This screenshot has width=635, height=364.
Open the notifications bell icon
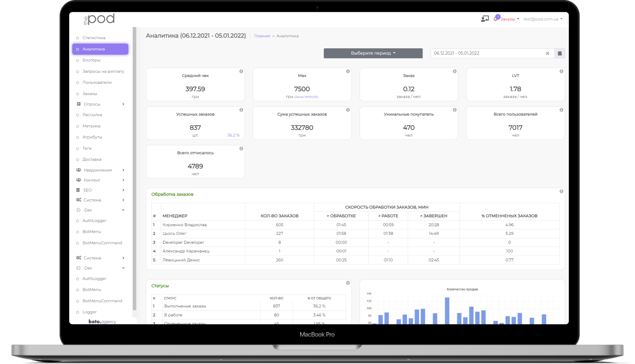[x=495, y=19]
